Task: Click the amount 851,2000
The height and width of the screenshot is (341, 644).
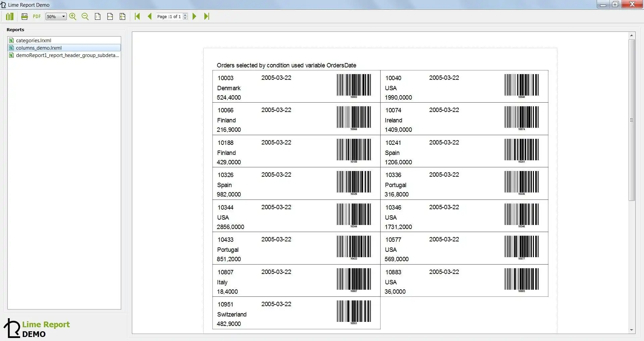Action: click(229, 259)
